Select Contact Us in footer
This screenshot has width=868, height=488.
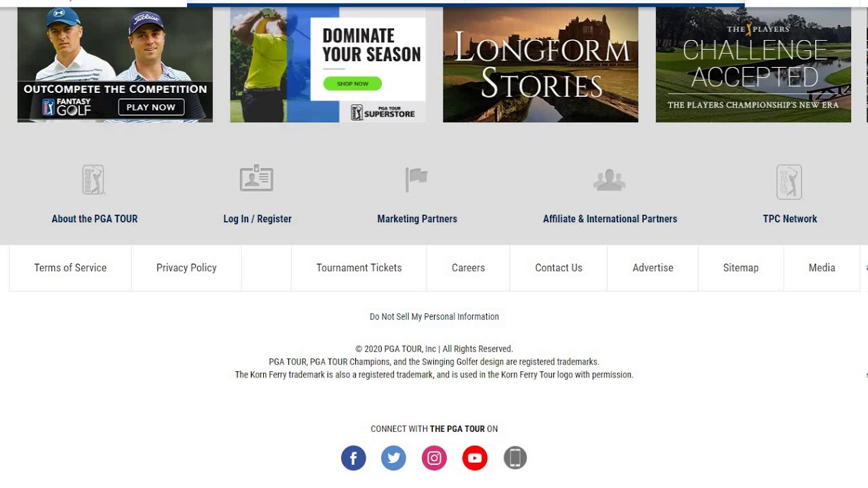point(559,268)
